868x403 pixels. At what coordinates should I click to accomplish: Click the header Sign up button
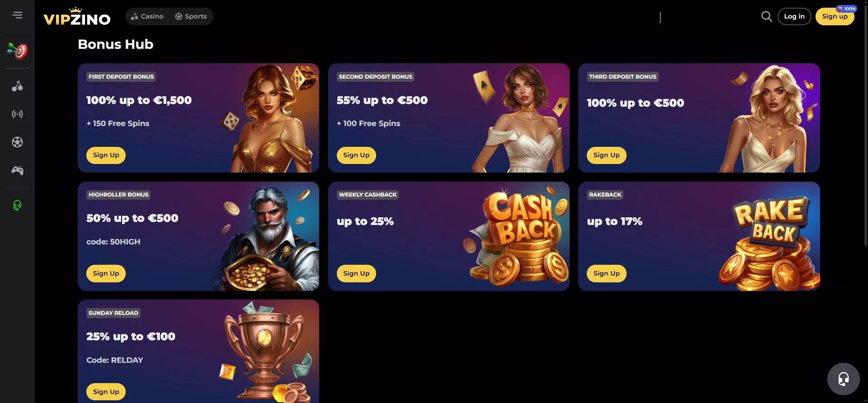click(835, 17)
